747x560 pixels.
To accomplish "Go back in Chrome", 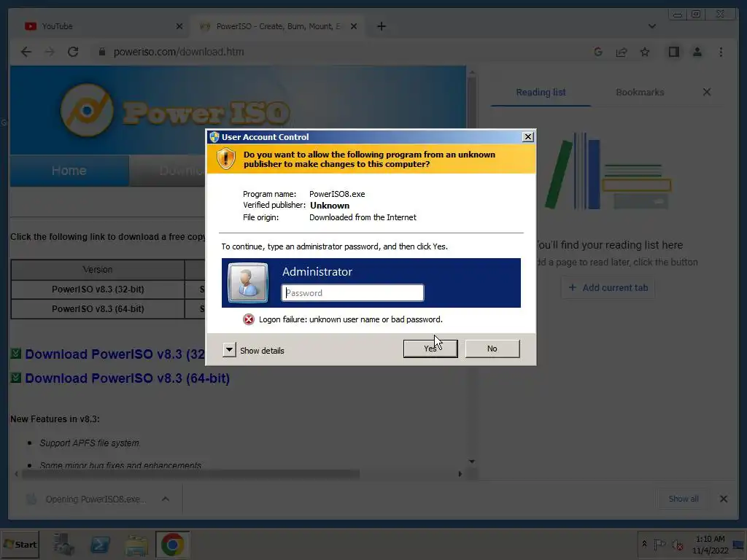I will click(x=26, y=52).
